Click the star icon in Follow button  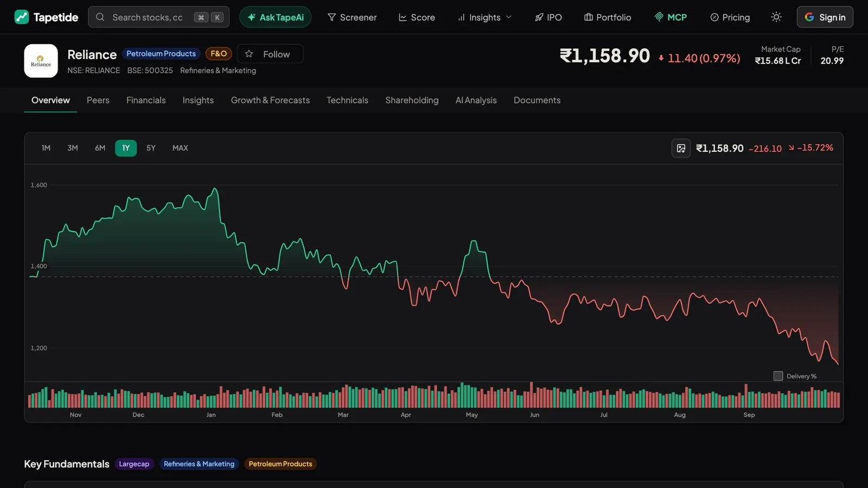[249, 54]
